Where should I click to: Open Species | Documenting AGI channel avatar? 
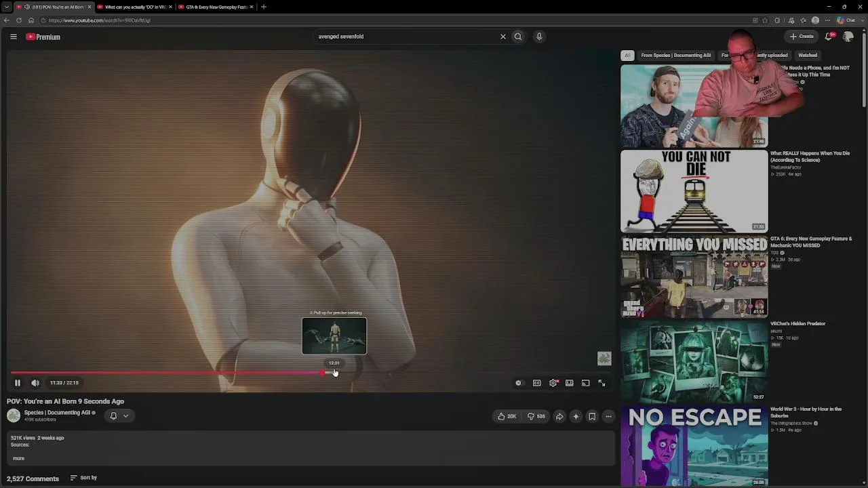tap(14, 415)
